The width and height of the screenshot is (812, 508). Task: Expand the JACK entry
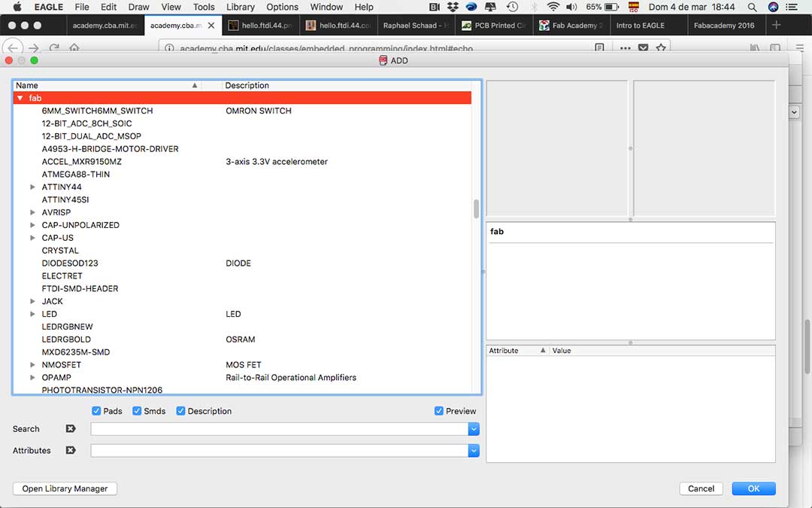click(32, 301)
